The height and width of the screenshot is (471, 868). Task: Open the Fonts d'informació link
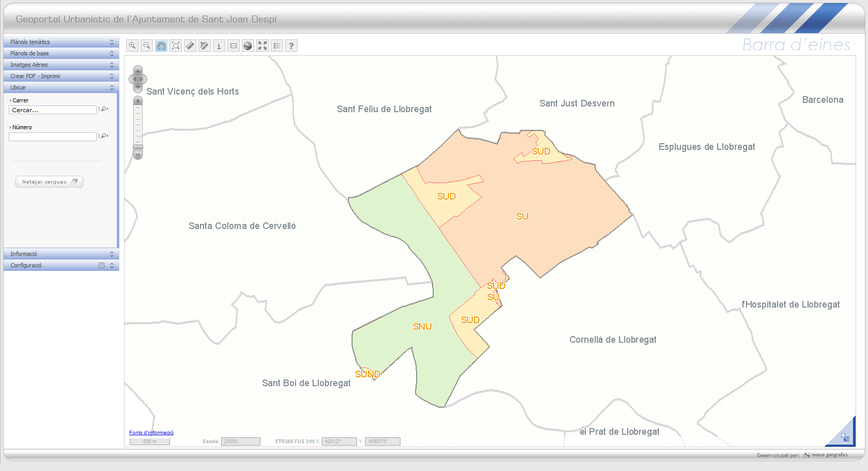(151, 433)
